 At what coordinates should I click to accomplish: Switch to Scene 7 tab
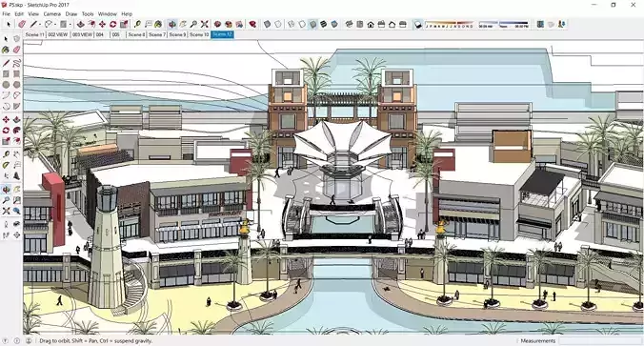(x=157, y=34)
